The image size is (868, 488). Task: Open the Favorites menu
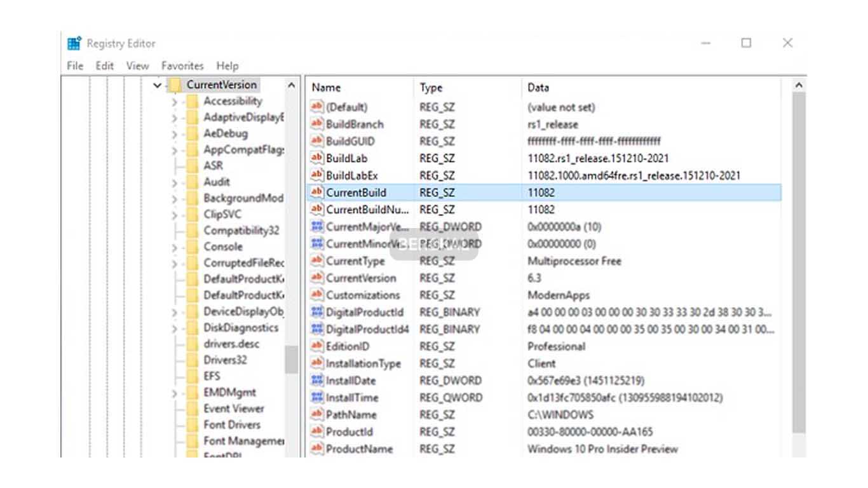(182, 65)
